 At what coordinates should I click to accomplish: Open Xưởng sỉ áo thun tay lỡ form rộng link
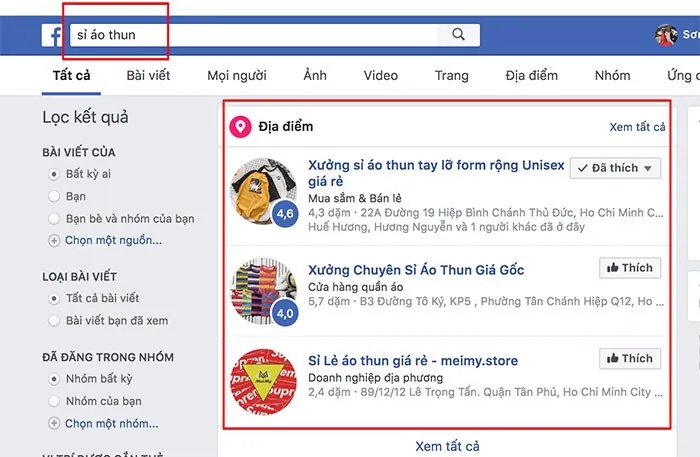click(436, 173)
